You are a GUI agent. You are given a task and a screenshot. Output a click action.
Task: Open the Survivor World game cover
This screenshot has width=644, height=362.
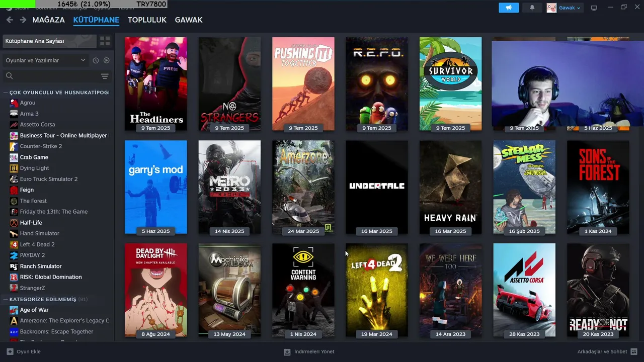point(450,84)
